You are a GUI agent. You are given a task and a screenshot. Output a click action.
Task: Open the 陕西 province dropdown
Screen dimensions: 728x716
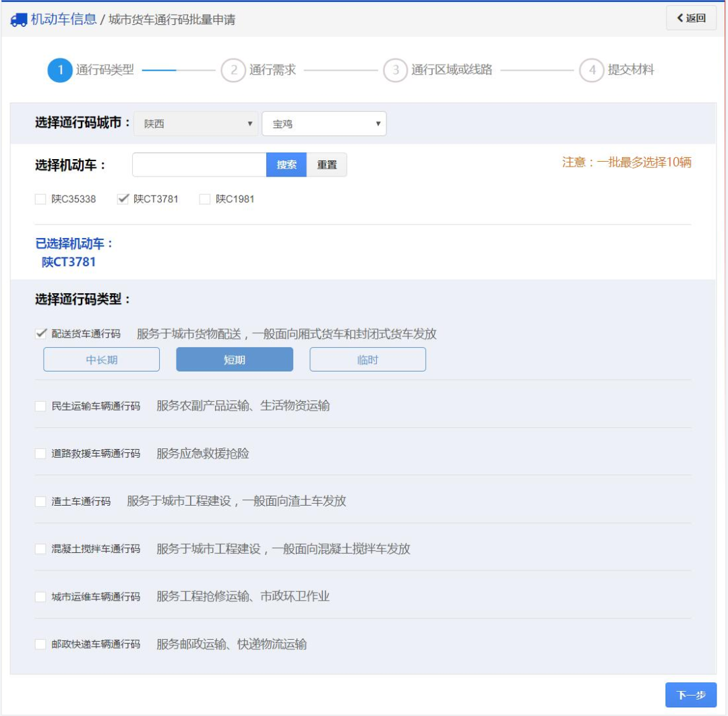195,124
